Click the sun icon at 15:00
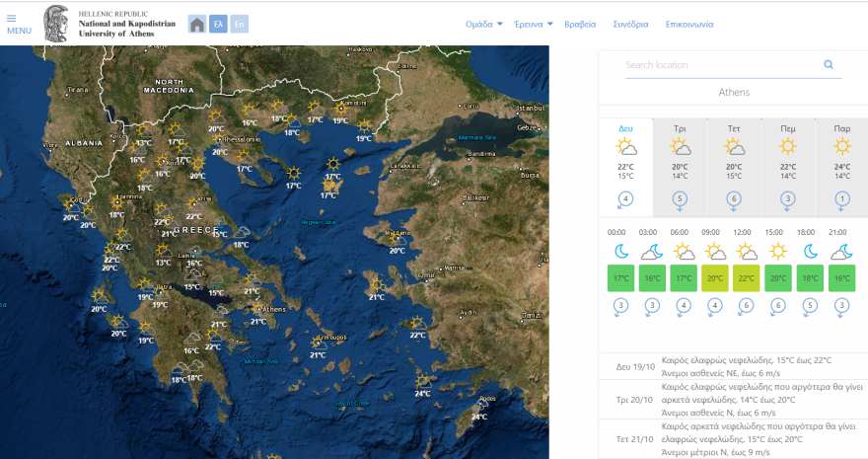Screen dimensions: 868x459 (777, 252)
